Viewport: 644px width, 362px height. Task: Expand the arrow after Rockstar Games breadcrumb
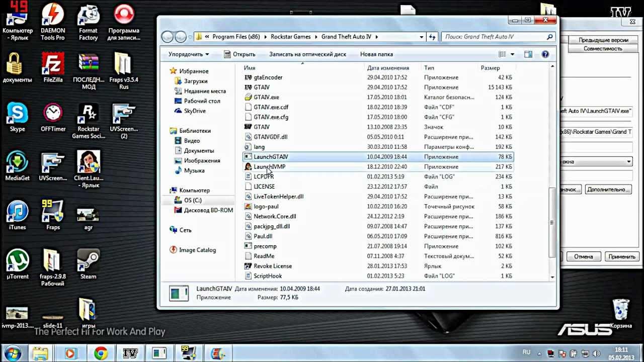tap(316, 37)
